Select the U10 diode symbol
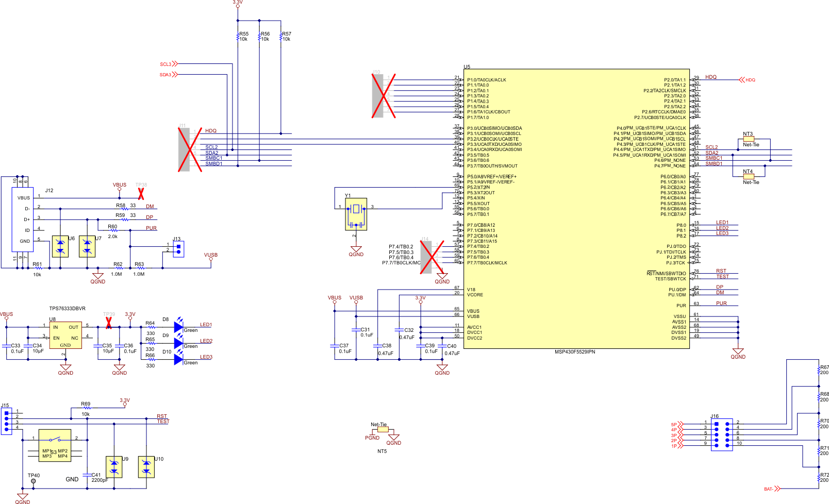829x504 pixels. pos(146,467)
